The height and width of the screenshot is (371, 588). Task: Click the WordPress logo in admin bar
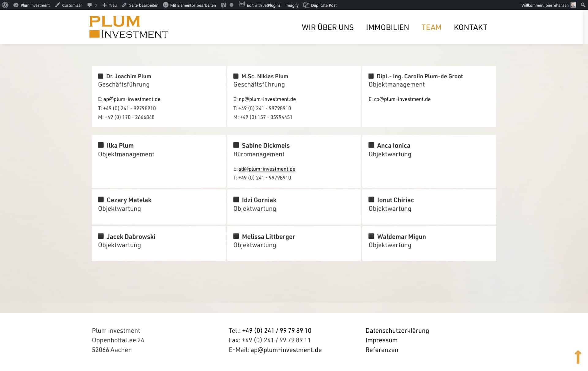pyautogui.click(x=5, y=5)
